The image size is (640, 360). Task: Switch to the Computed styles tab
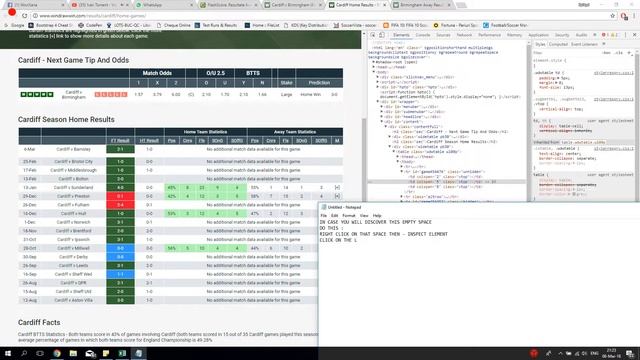pyautogui.click(x=558, y=44)
